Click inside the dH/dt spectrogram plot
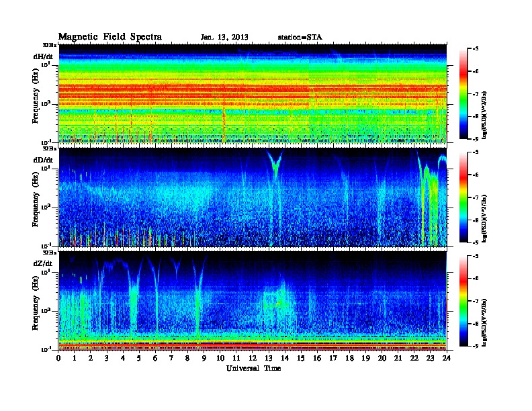 tap(253, 93)
